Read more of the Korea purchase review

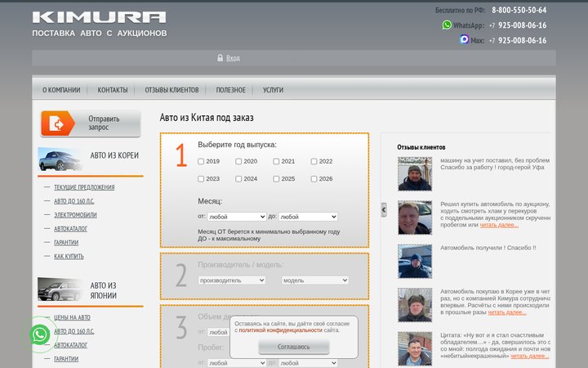[507, 312]
